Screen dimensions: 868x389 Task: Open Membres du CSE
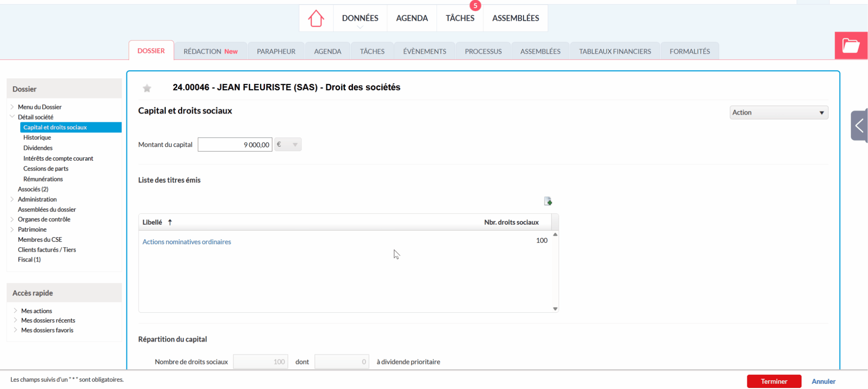pos(40,240)
